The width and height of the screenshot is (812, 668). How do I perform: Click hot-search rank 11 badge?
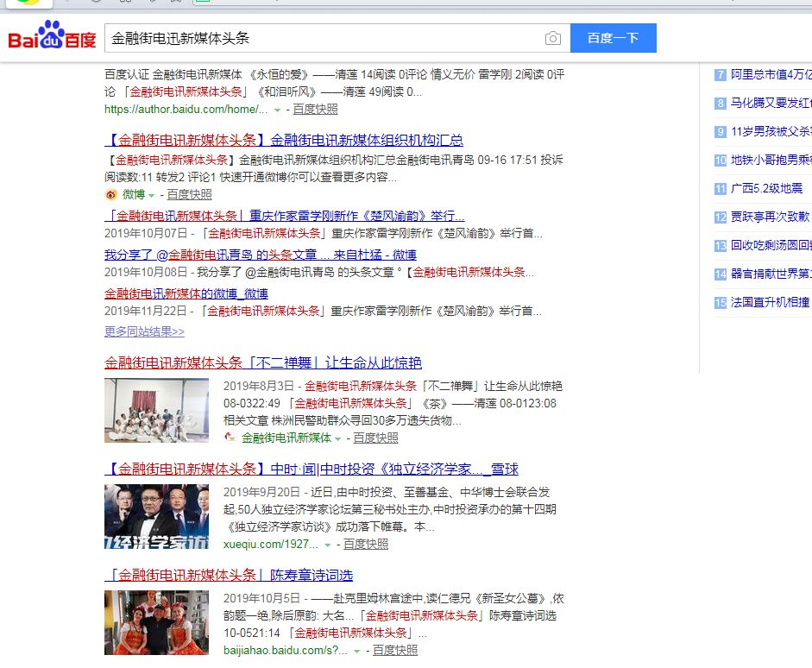721,188
